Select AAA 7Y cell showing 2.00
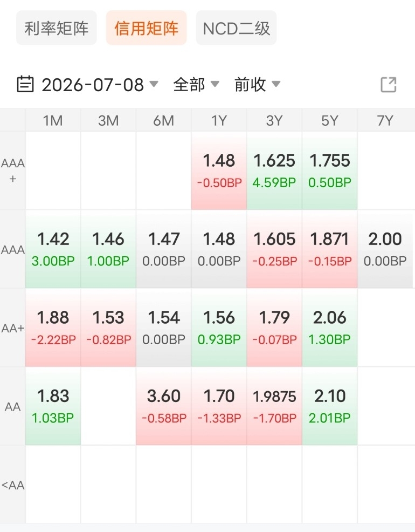Viewport: 415px width, 532px height. pos(385,249)
